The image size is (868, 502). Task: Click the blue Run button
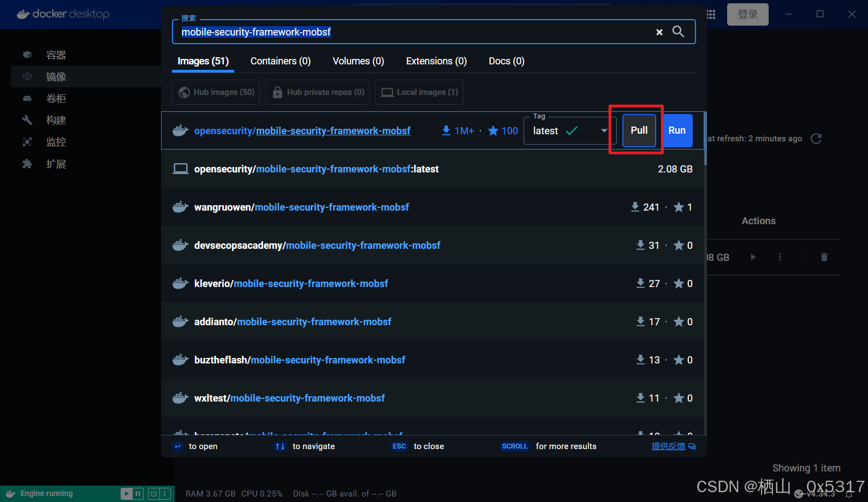677,130
